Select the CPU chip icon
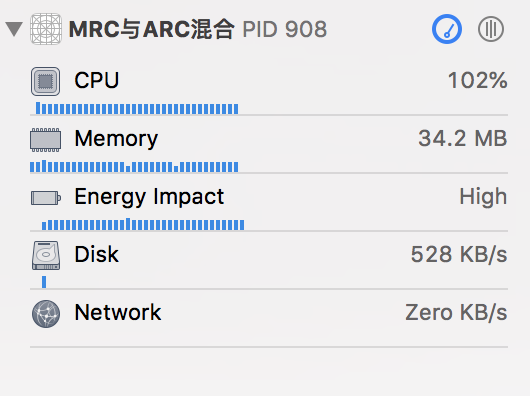This screenshot has width=530, height=396. [46, 81]
